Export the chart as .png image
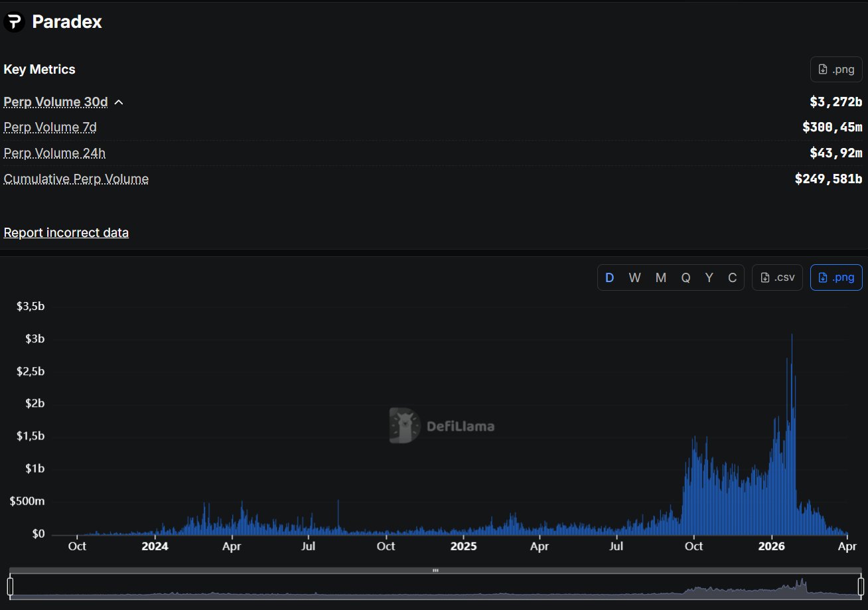868x610 pixels. tap(836, 277)
